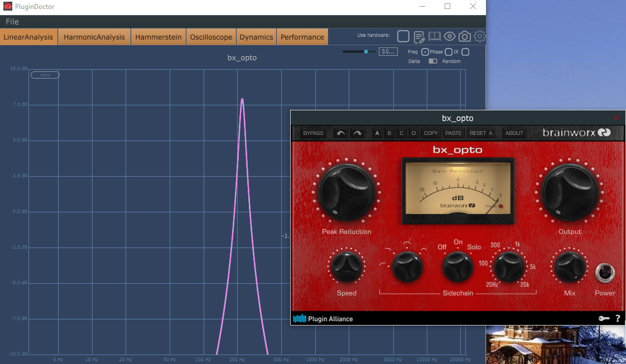
Task: Click PASTE in bx_opto toolbar
Action: (x=454, y=133)
